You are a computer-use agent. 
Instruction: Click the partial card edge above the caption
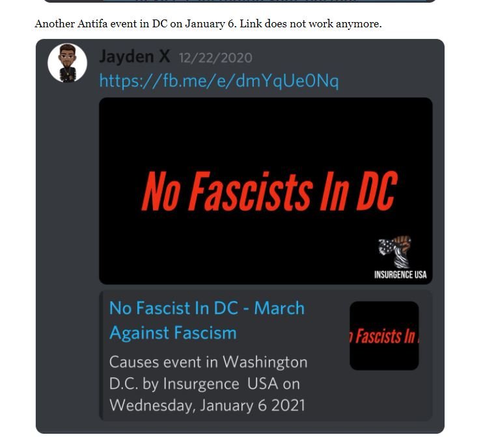241,1
